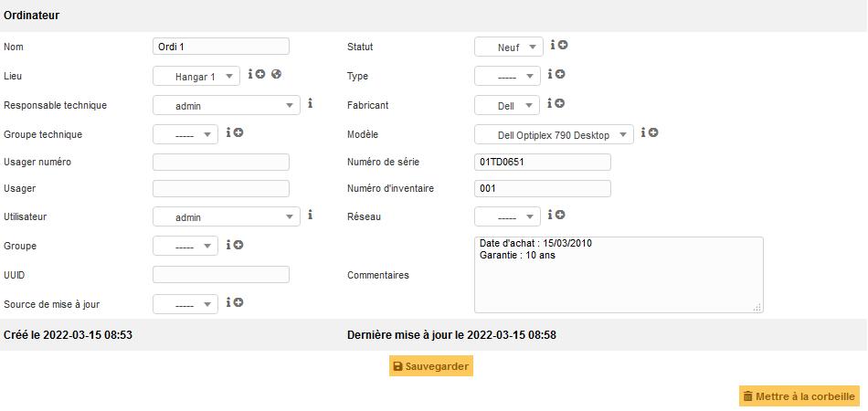Expand the Modèle dropdown list
This screenshot has width=868, height=411.
pyautogui.click(x=554, y=135)
